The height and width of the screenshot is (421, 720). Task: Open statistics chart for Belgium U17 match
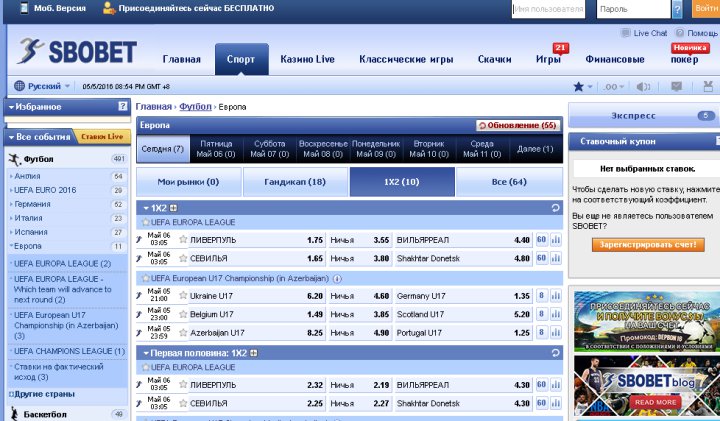pyautogui.click(x=556, y=314)
